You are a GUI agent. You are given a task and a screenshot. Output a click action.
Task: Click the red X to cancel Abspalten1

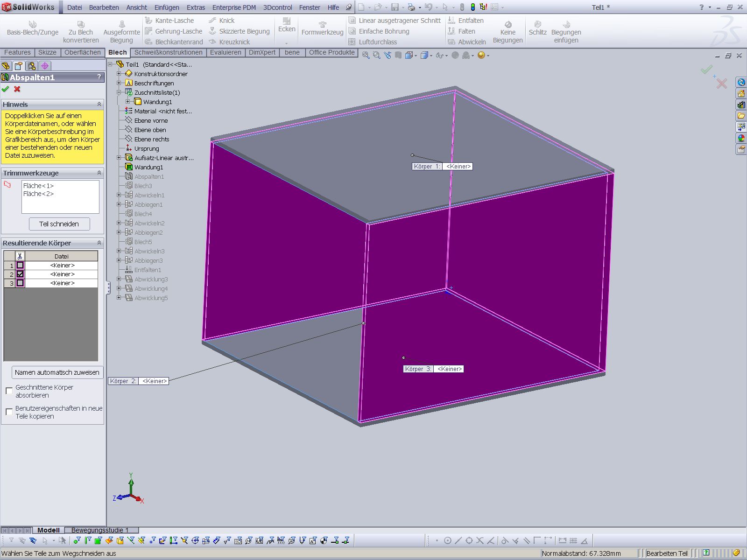coord(17,89)
